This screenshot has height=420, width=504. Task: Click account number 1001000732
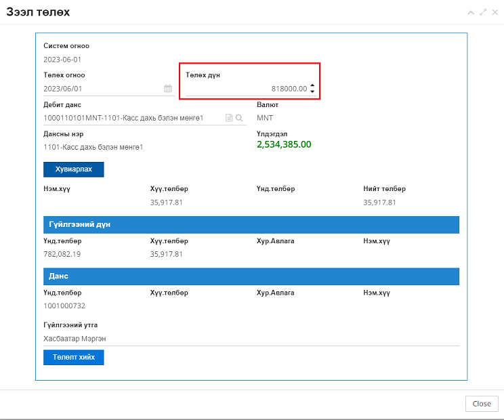tap(64, 306)
